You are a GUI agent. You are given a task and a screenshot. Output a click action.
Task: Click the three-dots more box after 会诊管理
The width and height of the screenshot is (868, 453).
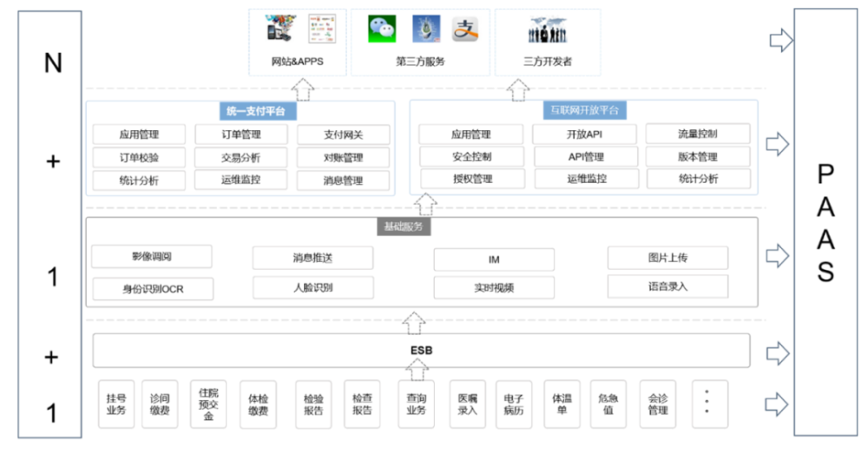(x=710, y=404)
